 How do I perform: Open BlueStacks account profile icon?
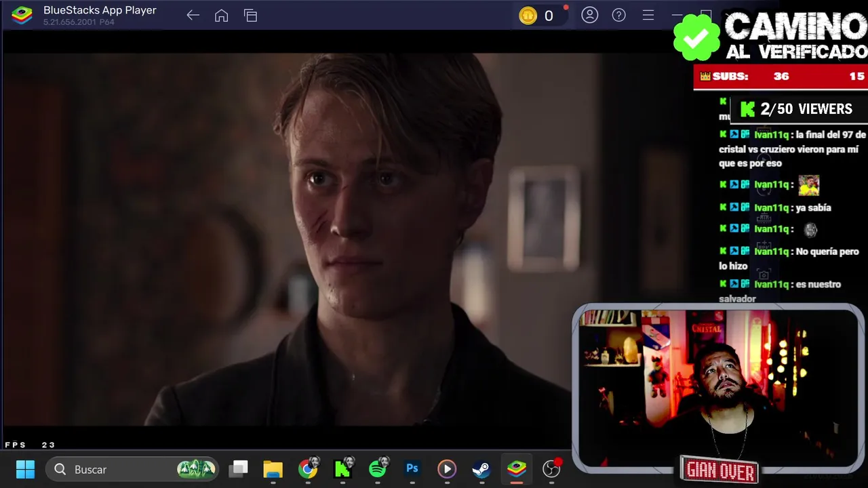(590, 15)
